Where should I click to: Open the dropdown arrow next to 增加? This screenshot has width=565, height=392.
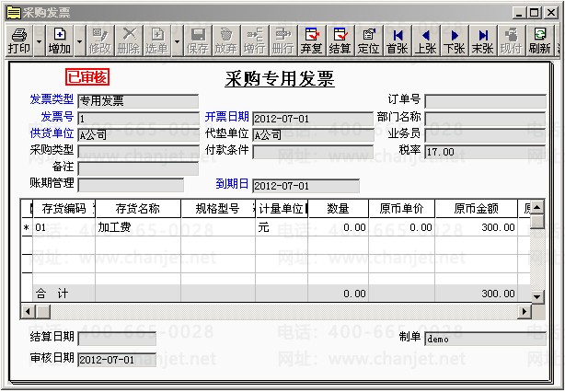click(x=79, y=40)
